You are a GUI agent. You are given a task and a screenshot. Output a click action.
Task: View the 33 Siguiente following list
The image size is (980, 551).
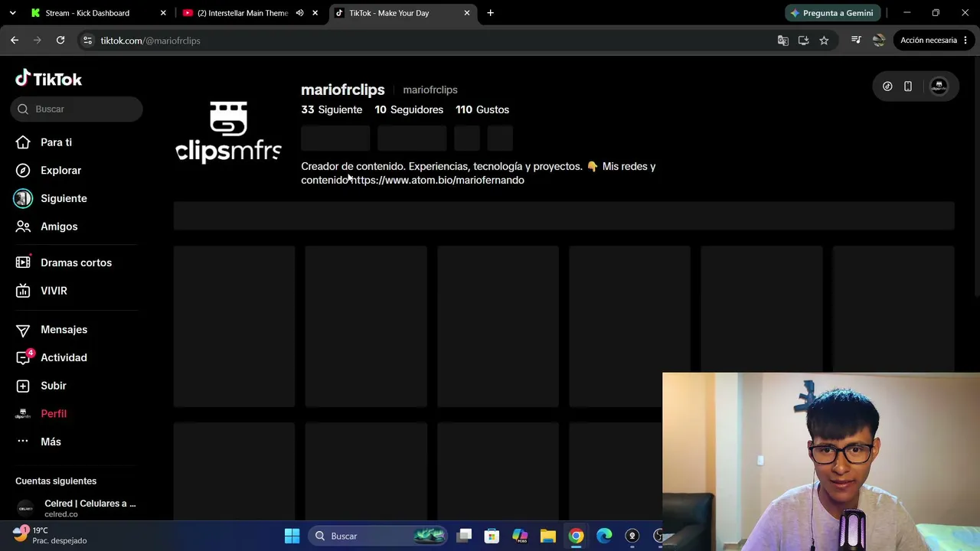332,109
